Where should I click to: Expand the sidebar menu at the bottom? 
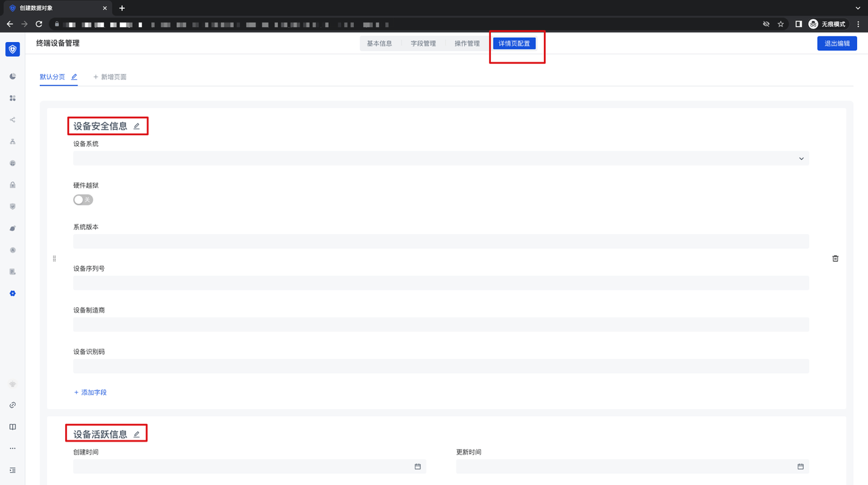click(x=12, y=470)
